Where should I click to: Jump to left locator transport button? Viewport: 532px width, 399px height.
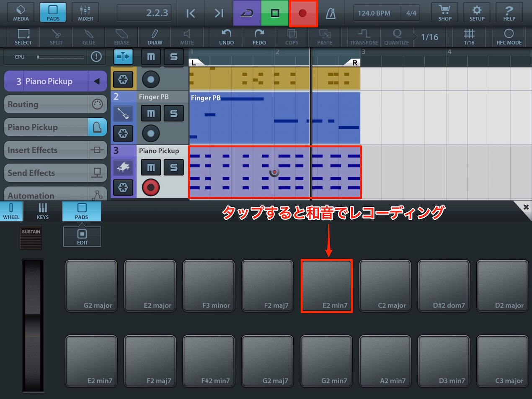coord(191,13)
